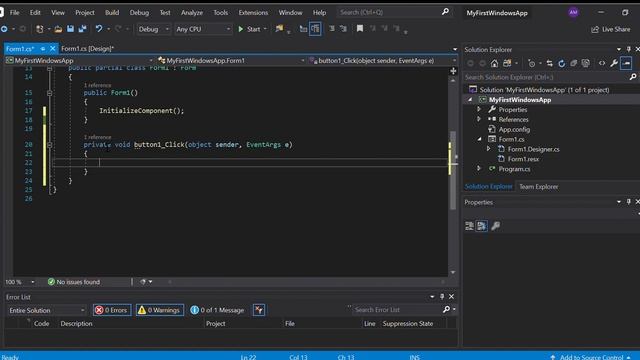
Task: Open the File menu
Action: [x=14, y=13]
